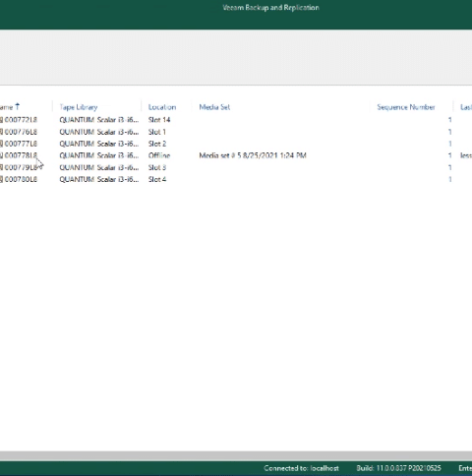Select tape icon for 000780L8
The width and height of the screenshot is (472, 476).
pyautogui.click(x=1, y=179)
